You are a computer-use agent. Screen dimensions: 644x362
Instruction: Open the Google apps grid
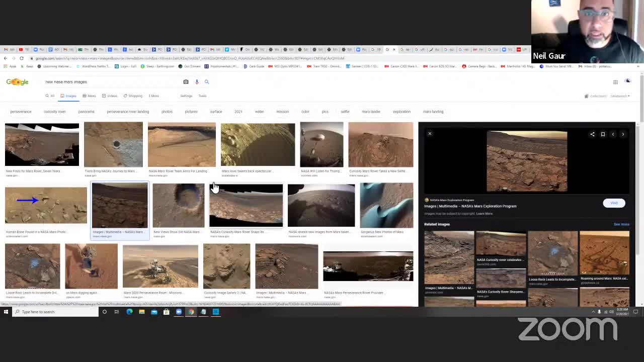click(615, 82)
